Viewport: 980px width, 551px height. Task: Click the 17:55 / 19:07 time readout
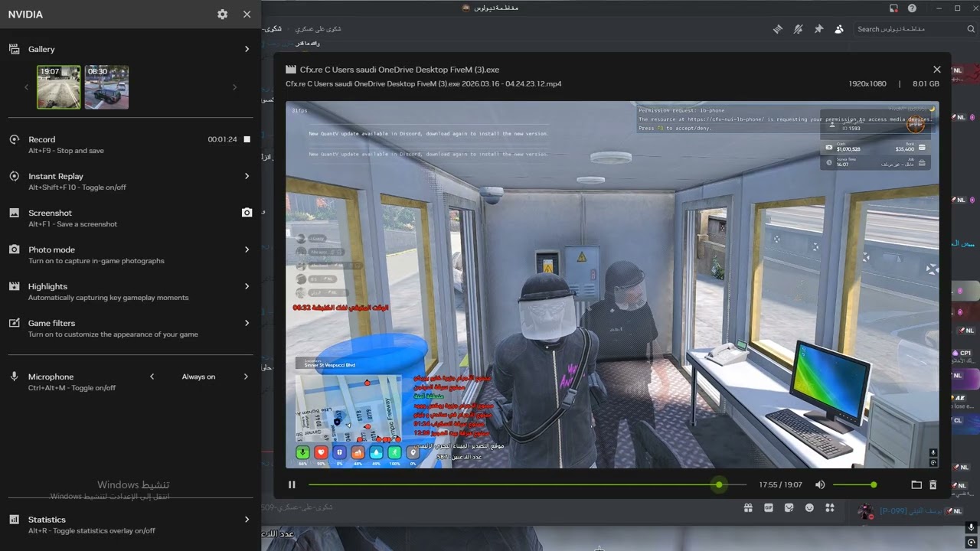click(x=781, y=484)
